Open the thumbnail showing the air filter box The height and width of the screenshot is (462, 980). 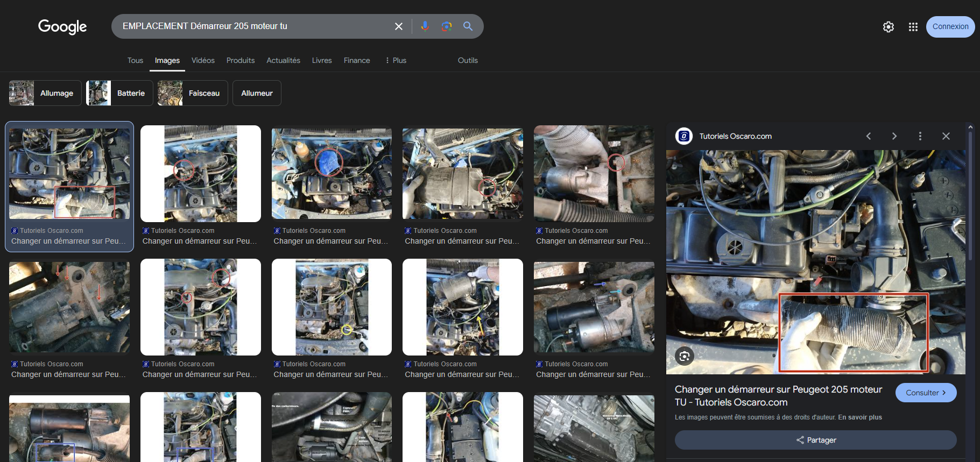[463, 174]
